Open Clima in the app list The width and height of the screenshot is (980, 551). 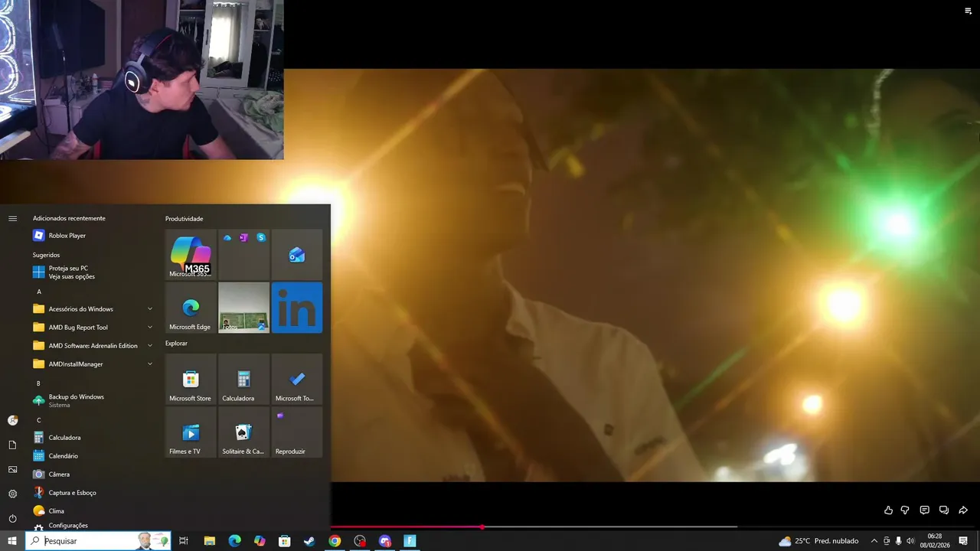(93, 511)
